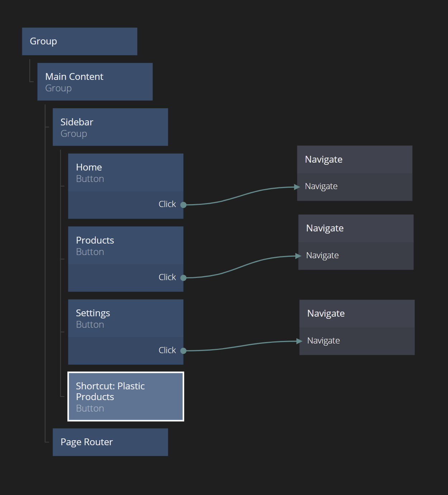
Task: Select header of Navigate node connected to Products
Action: [356, 229]
